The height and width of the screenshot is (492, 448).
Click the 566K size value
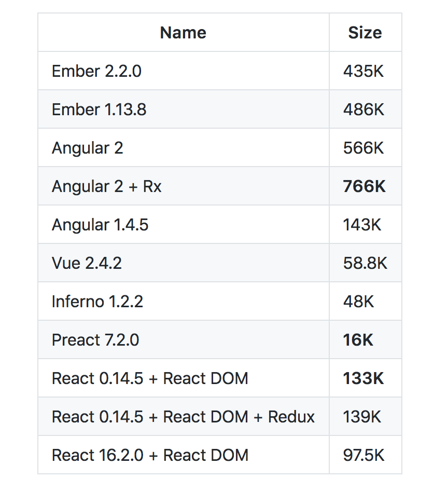(363, 148)
